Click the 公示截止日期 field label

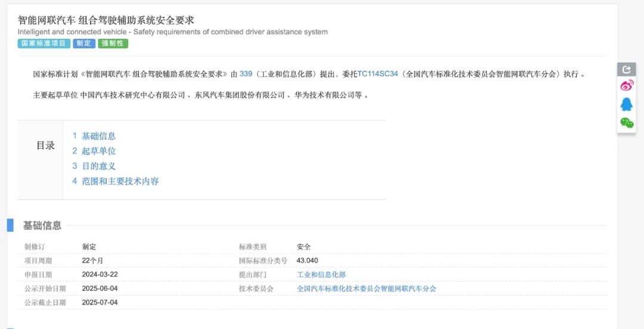(x=45, y=303)
